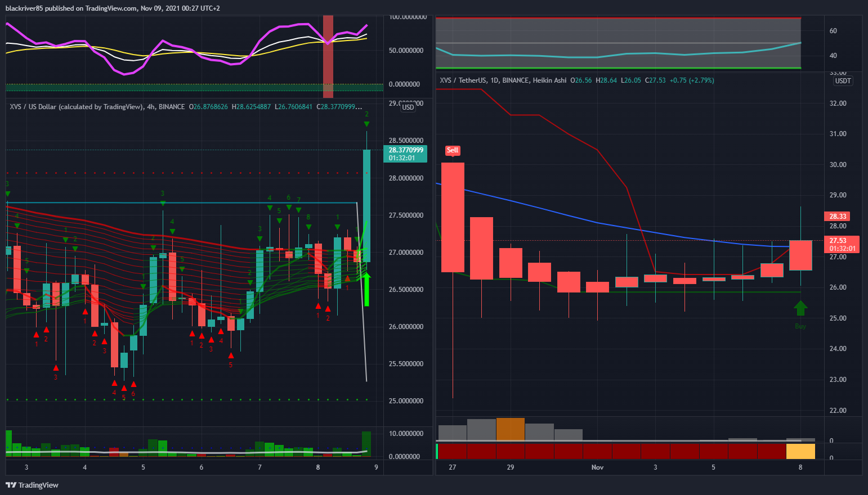Click date 6 on the 4h time axis

coord(202,467)
